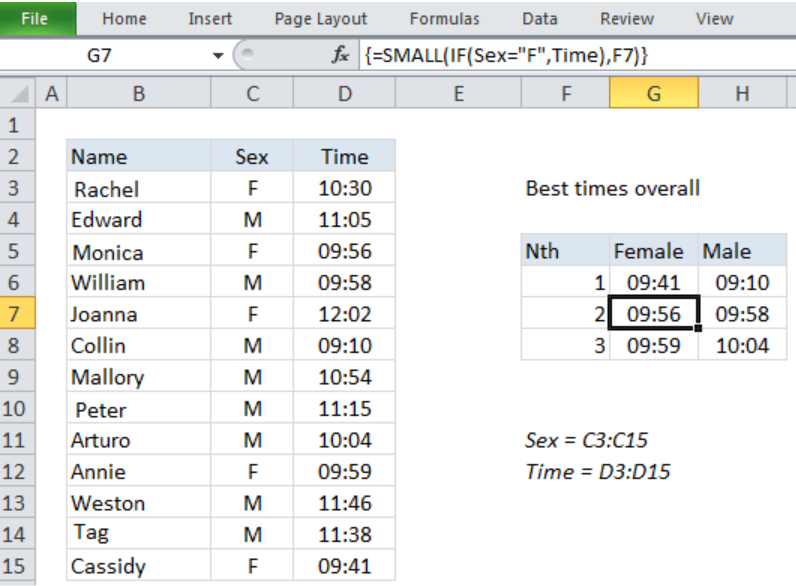Switch to the Data tab

[x=540, y=19]
